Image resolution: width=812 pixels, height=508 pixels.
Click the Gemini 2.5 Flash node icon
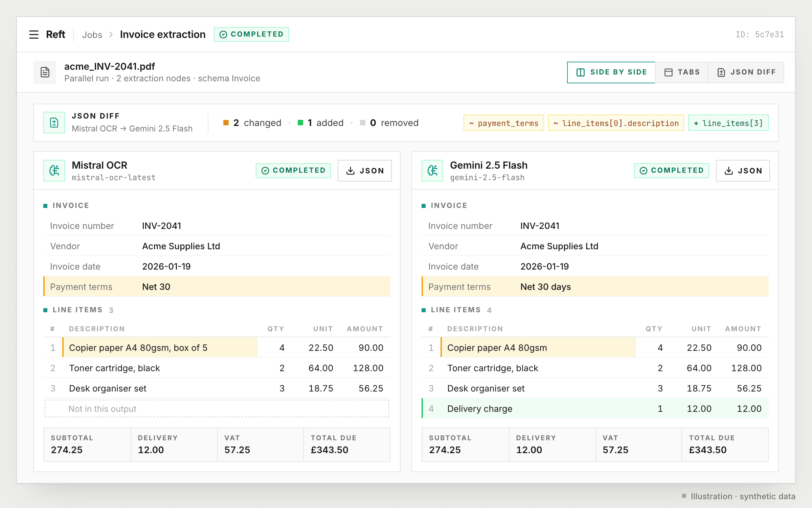tap(432, 170)
